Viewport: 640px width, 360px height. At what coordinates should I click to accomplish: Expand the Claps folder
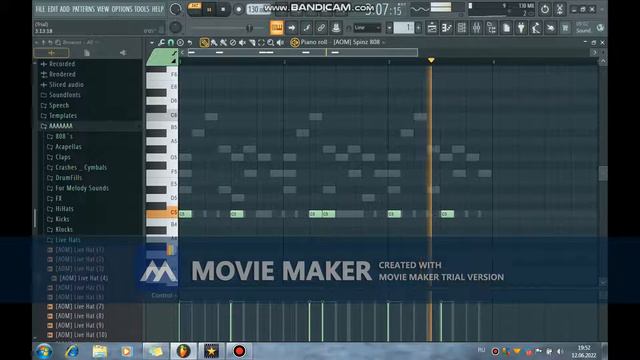[63, 157]
